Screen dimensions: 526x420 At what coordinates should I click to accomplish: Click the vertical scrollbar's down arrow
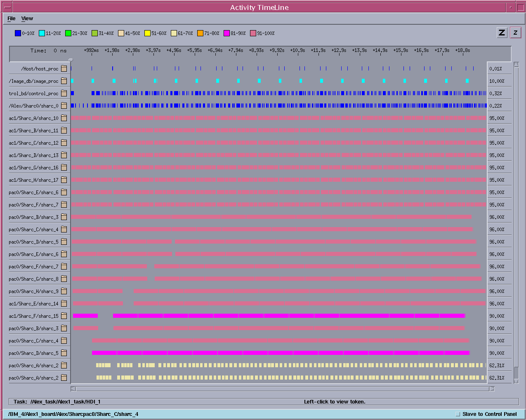(516, 381)
